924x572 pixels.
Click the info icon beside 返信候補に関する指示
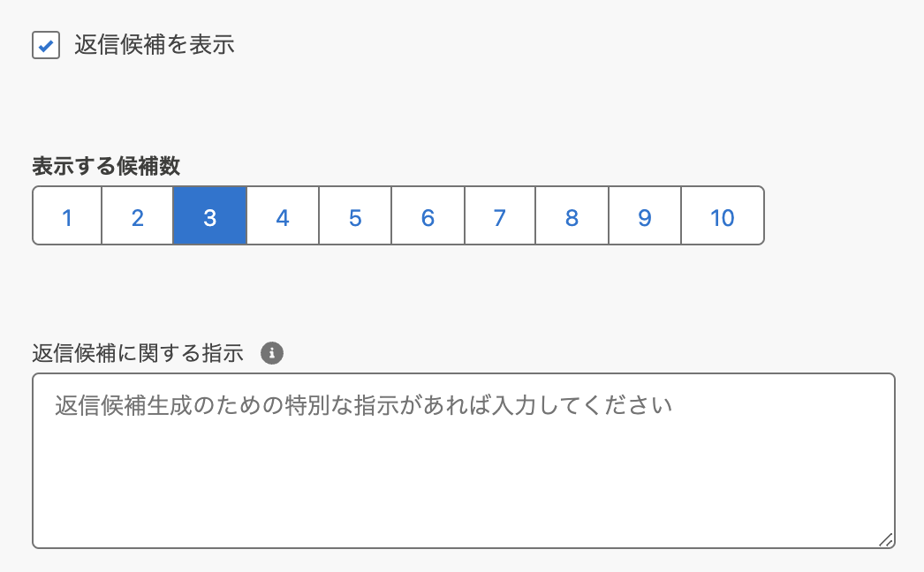(272, 354)
